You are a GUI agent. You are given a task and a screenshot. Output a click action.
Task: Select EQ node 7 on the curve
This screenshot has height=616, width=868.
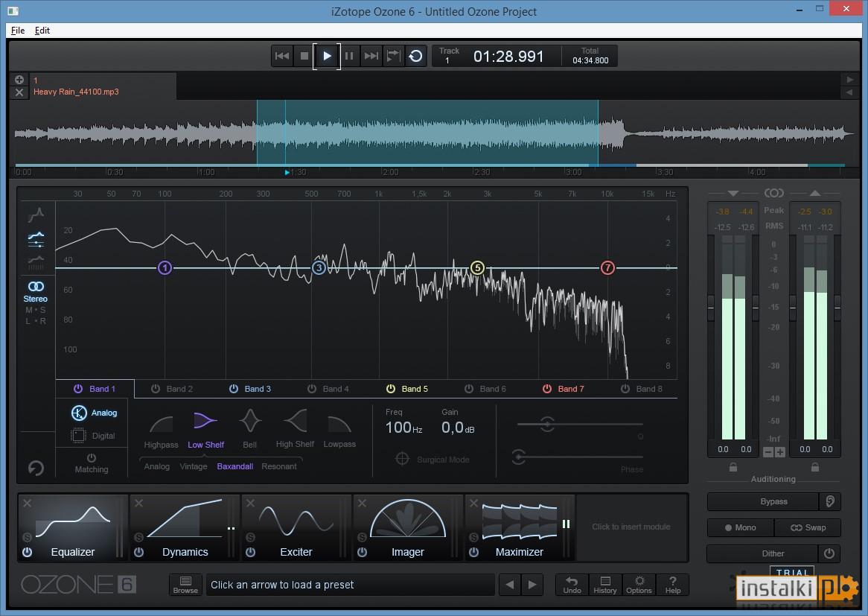(x=607, y=268)
